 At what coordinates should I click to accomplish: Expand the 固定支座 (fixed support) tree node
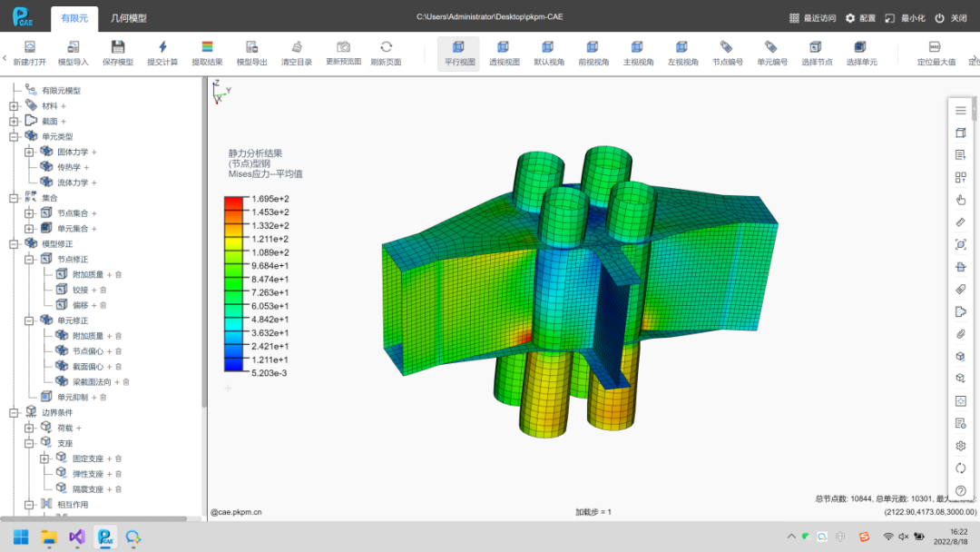[44, 458]
